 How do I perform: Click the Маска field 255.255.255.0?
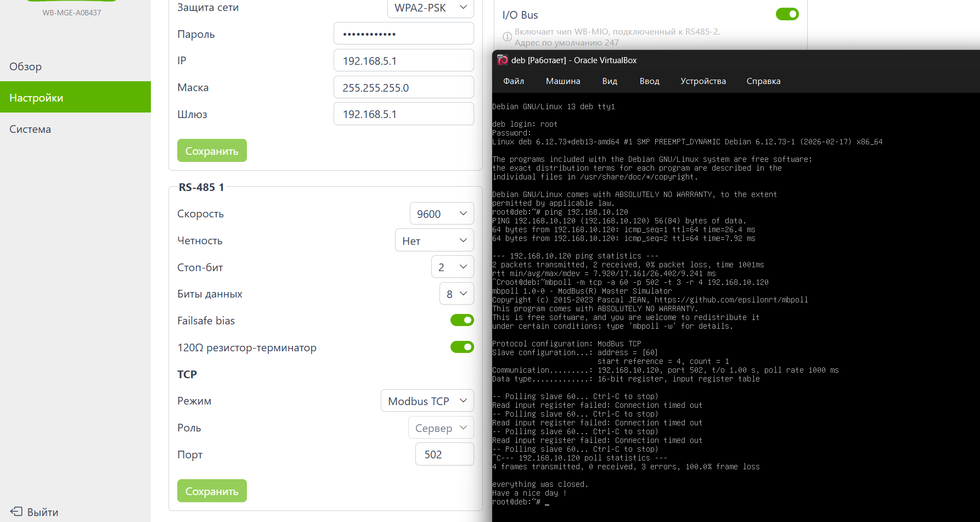click(404, 87)
